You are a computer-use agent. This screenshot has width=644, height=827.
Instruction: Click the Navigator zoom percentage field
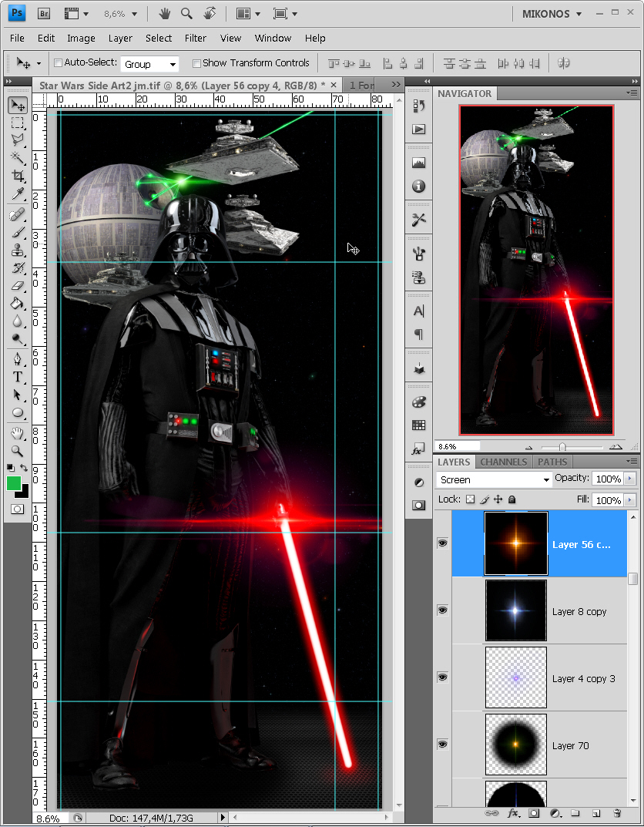458,447
